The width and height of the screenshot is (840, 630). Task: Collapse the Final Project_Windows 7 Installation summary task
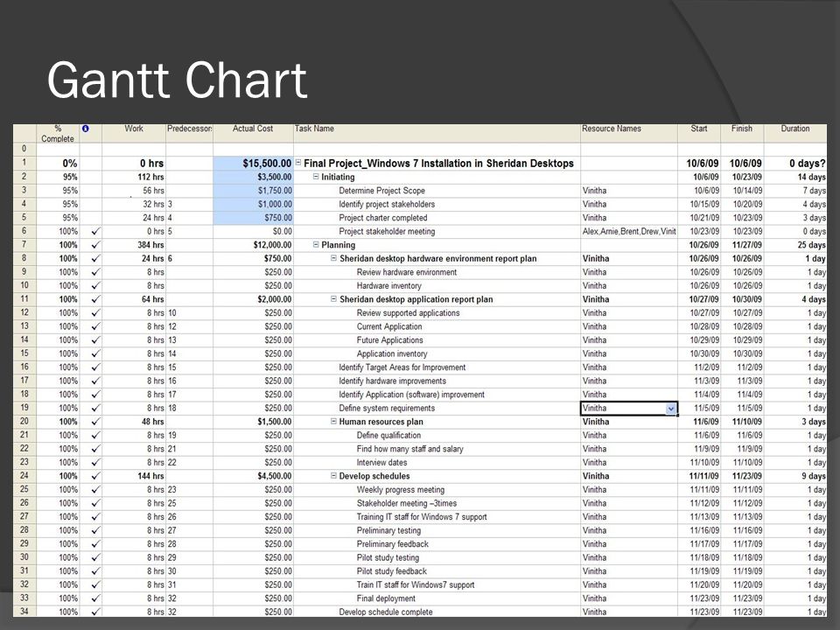(298, 163)
